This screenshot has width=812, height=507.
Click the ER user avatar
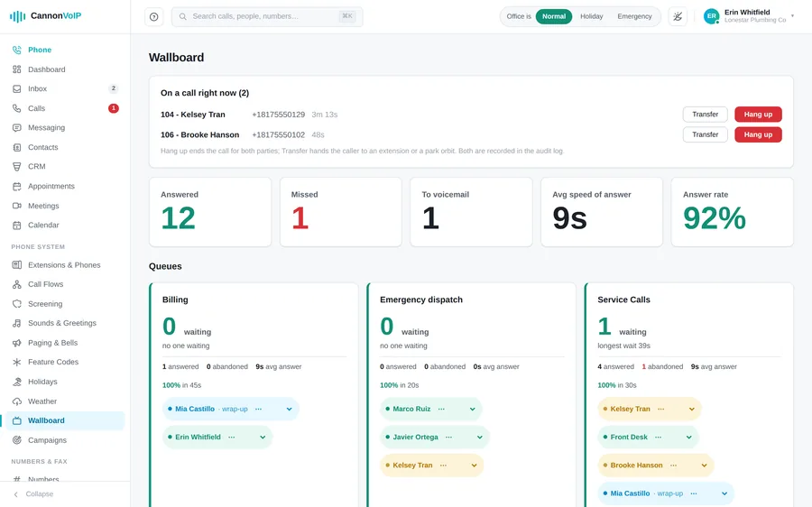[x=712, y=16]
